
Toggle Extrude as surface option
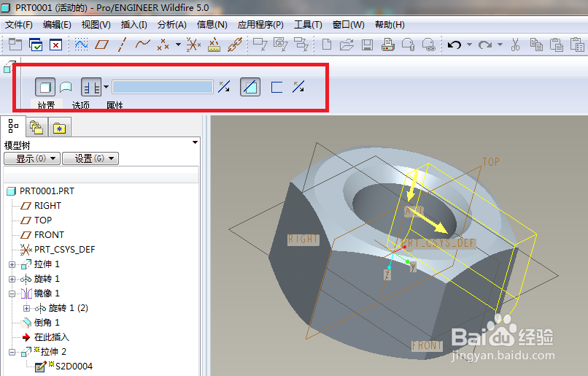[x=66, y=87]
